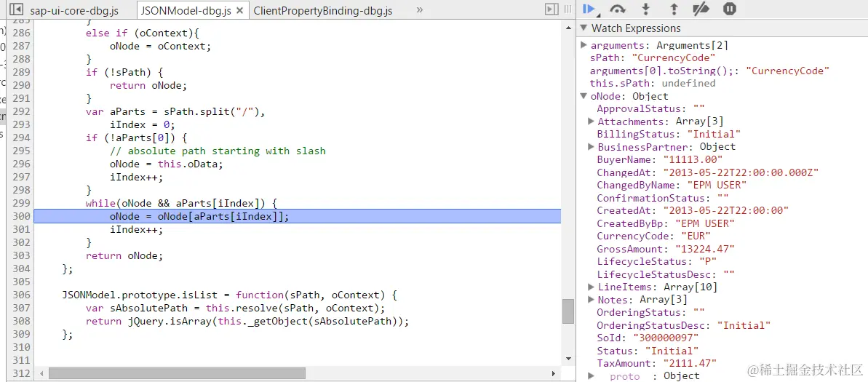The height and width of the screenshot is (382, 868).
Task: Select the this.sPath undefined entry
Action: [x=653, y=83]
